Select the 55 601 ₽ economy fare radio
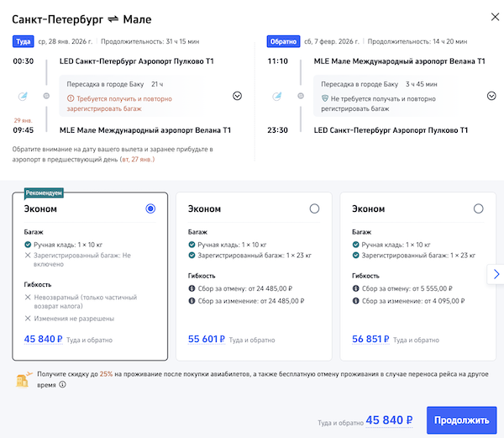Viewport: 504px width, 438px height. pyautogui.click(x=314, y=208)
